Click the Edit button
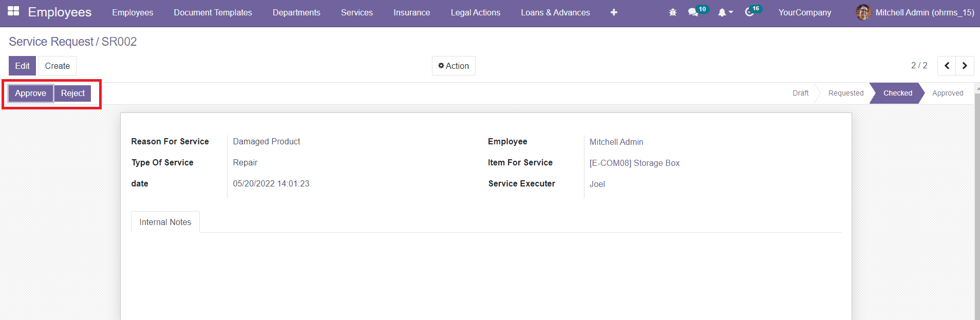980x320 pixels. coord(22,66)
